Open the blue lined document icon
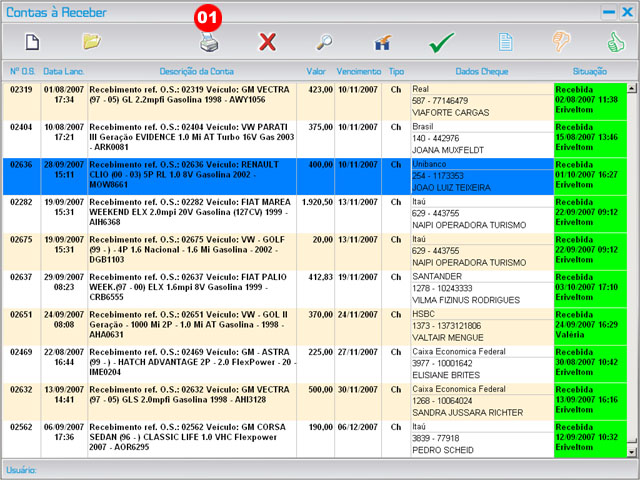Image resolution: width=640 pixels, height=480 pixels. [505, 42]
